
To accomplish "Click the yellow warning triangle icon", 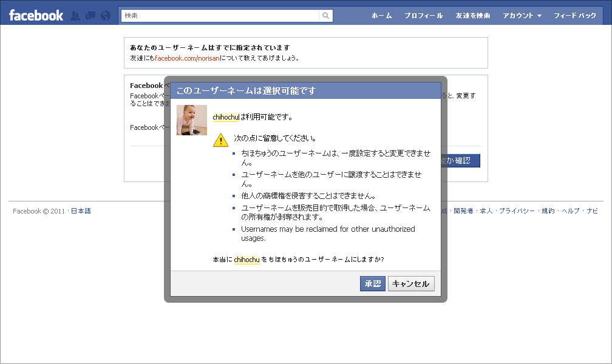I will tap(220, 140).
